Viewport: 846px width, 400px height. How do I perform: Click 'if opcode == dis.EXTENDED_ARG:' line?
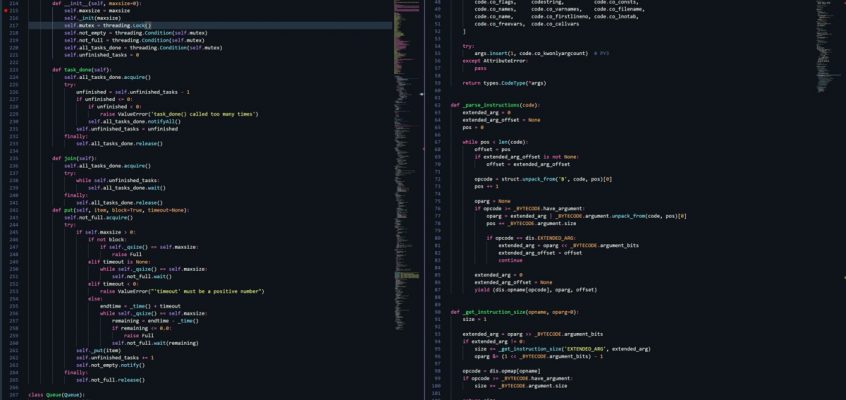(531, 238)
